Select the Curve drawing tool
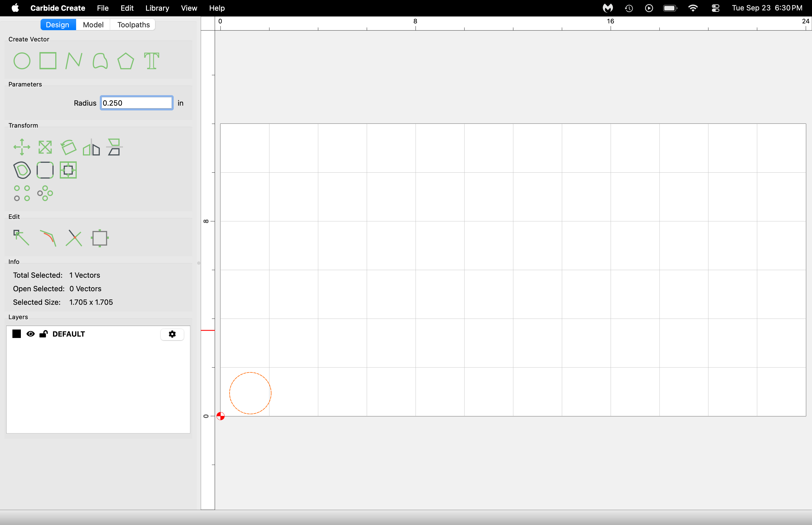Viewport: 812px width, 525px height. point(100,61)
